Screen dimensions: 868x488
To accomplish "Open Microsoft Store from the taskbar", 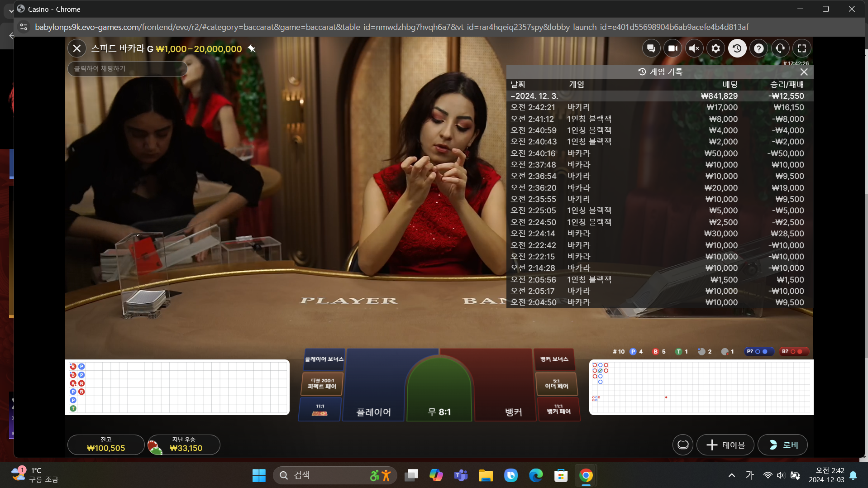I will point(561,475).
